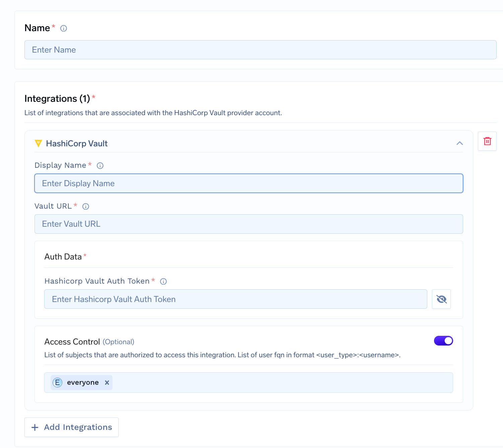Collapse the HashiCorp Vault integration section
This screenshot has width=503, height=448.
point(459,143)
